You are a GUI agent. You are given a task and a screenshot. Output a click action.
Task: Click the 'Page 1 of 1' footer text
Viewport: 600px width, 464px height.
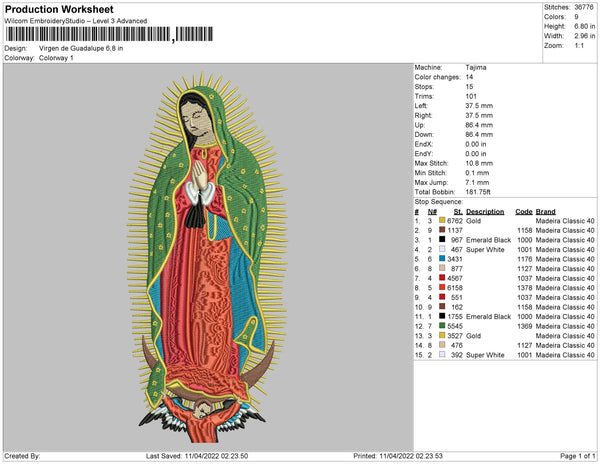[x=577, y=456]
